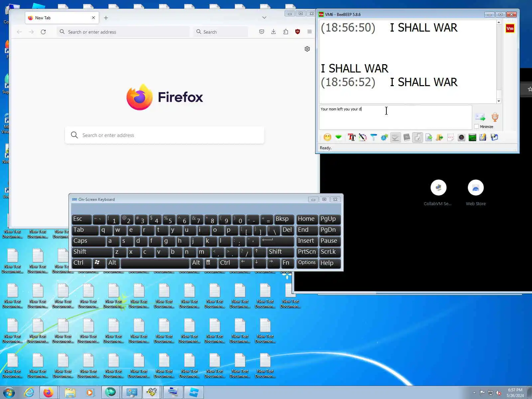Click the music note beep icon in BeeBEEP
Image resolution: width=532 pixels, height=399 pixels.
coord(418,137)
